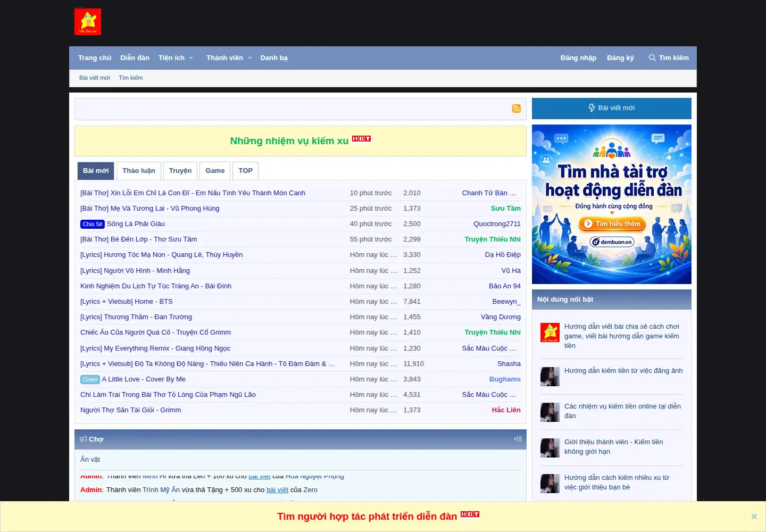Screen dimensions: 766x532
Task: Click the Chia Sẻ tag label
Action: tap(93, 224)
